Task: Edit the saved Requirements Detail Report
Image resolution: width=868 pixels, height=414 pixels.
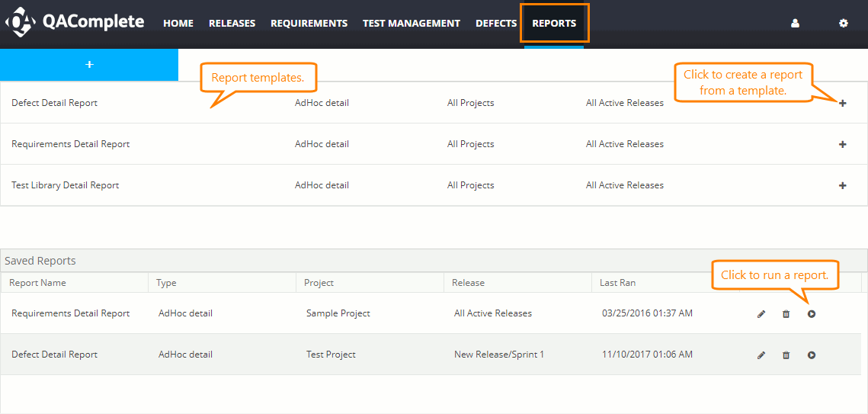Action: (x=761, y=314)
